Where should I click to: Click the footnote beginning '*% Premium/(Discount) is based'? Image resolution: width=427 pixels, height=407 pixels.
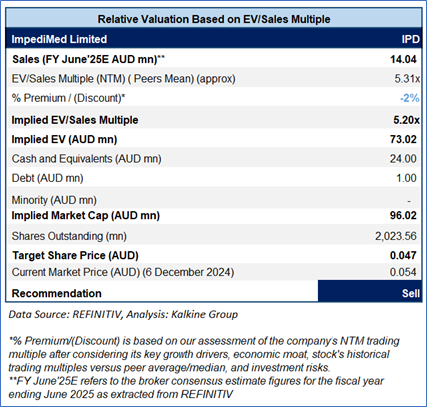(x=204, y=354)
